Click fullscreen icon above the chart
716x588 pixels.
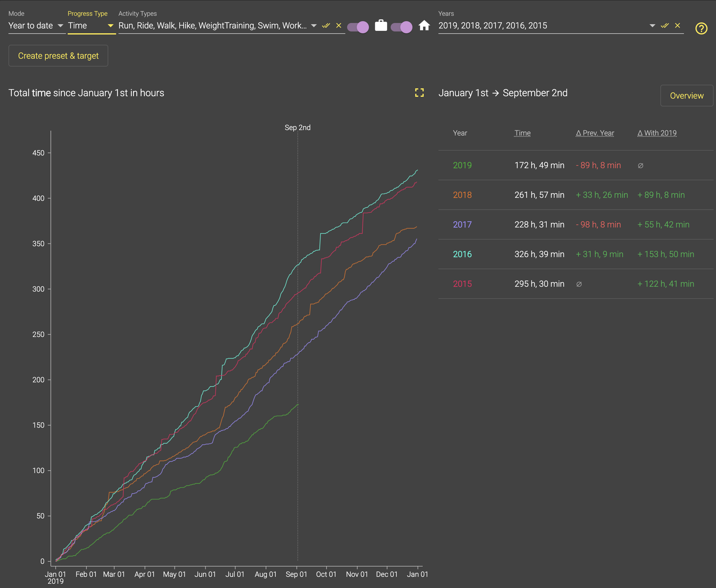click(x=419, y=93)
